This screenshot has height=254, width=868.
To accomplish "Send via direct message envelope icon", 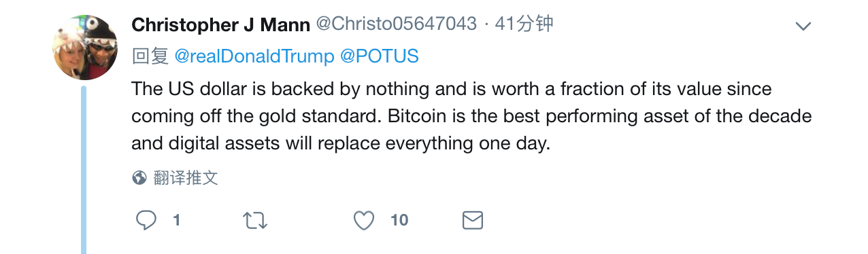I will point(473,220).
